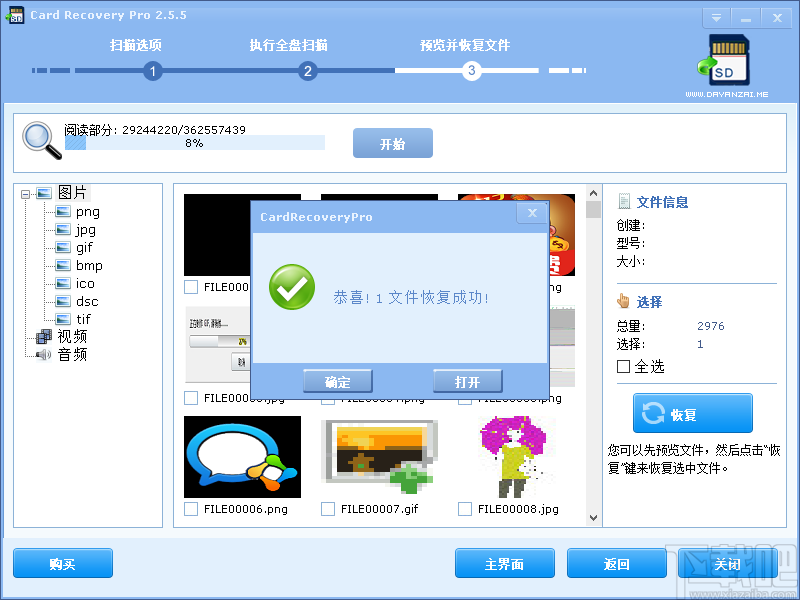Click the FILE00006.png file name
800x600 pixels.
click(245, 509)
